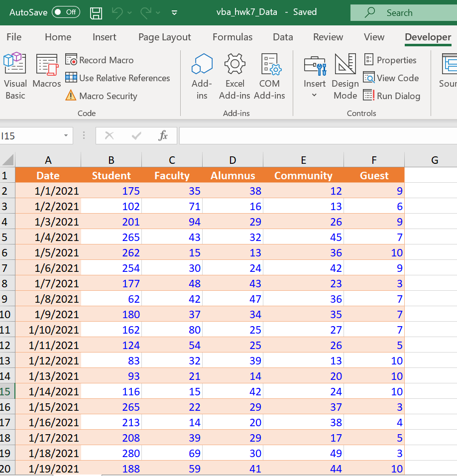
Task: Toggle the AutoSave switch
Action: coord(66,12)
